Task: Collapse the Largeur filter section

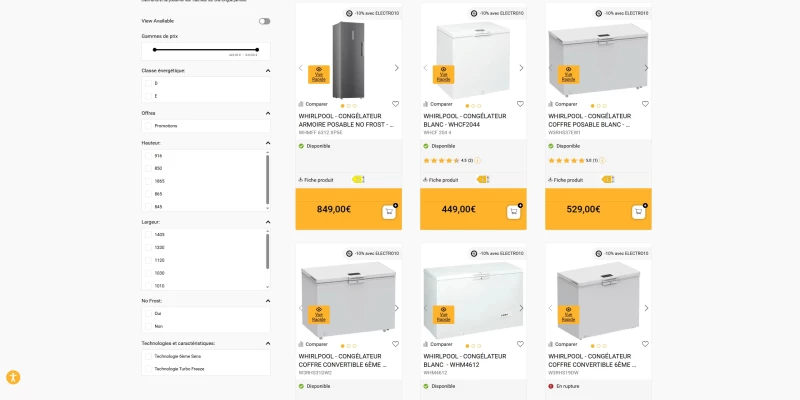Action: pos(268,222)
